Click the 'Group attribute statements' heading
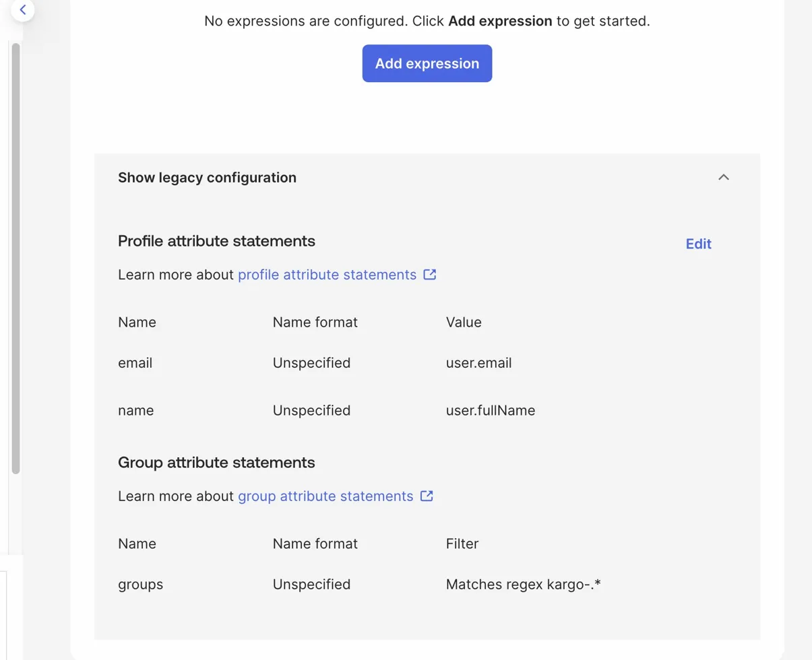The image size is (812, 660). tap(216, 463)
